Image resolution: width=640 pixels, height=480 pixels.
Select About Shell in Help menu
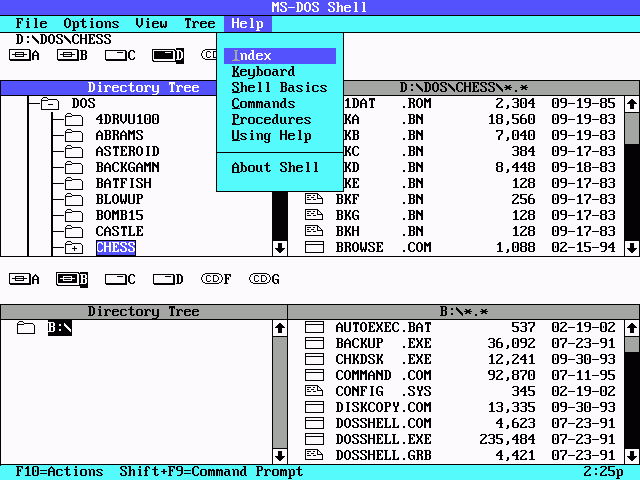coord(275,167)
